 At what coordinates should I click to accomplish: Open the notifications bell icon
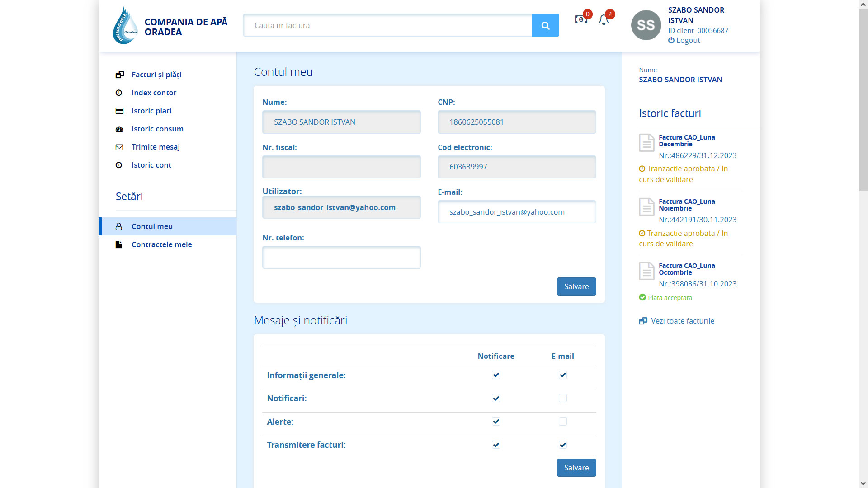pyautogui.click(x=604, y=20)
